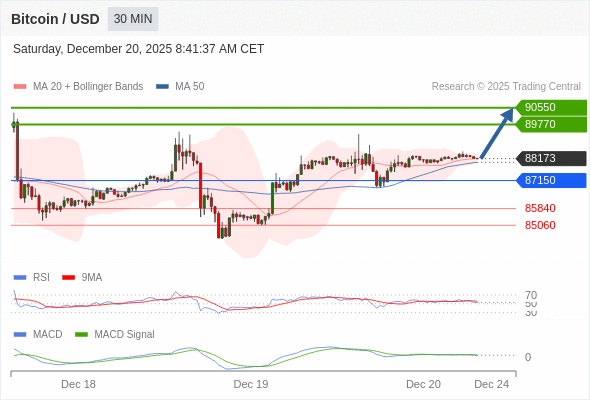
Task: Click the RSI legend label
Action: click(x=41, y=277)
